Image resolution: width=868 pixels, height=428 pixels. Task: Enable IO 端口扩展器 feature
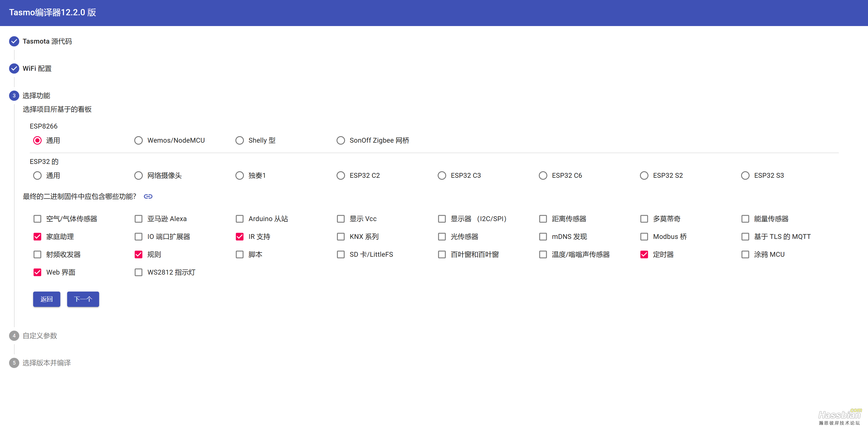[139, 237]
